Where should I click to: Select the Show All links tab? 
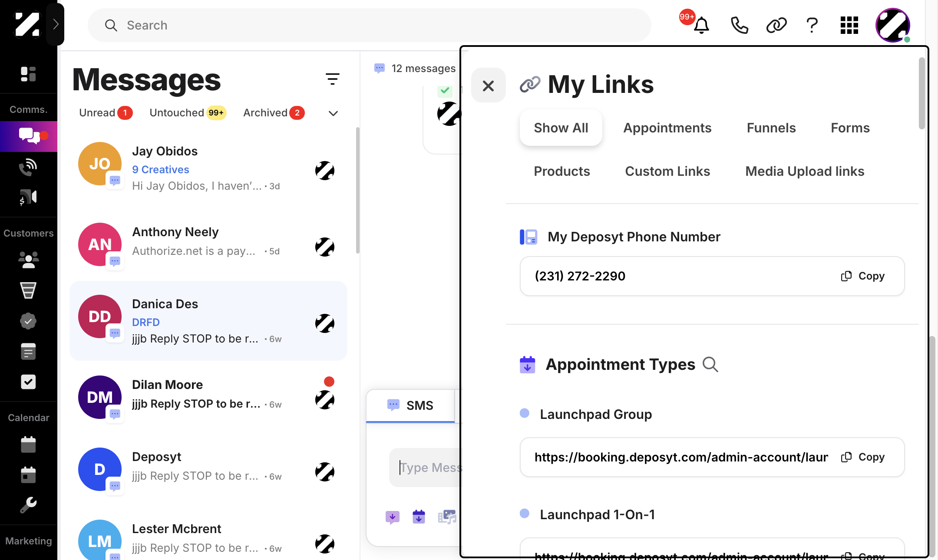pyautogui.click(x=561, y=128)
